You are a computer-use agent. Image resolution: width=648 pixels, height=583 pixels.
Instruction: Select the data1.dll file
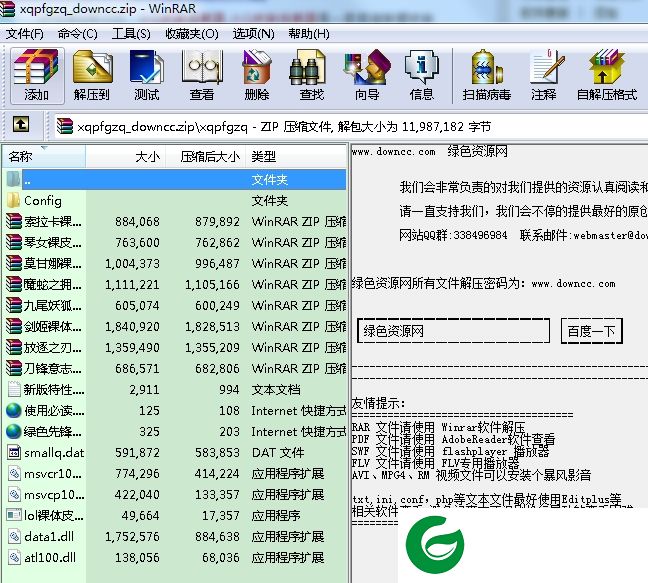(x=175, y=537)
